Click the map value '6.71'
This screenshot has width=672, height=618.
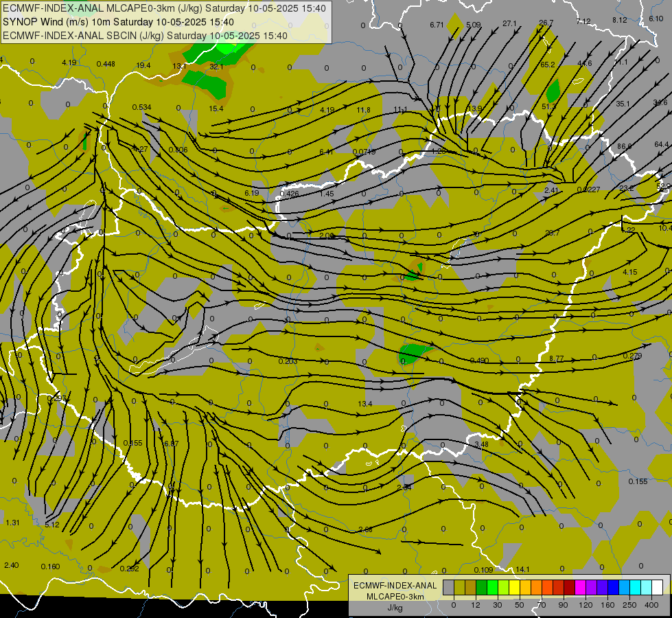pyautogui.click(x=437, y=25)
